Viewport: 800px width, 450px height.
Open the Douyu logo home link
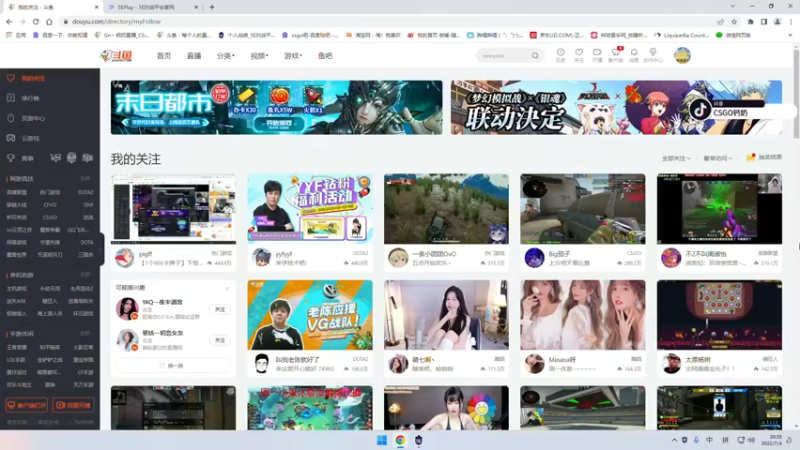click(116, 56)
